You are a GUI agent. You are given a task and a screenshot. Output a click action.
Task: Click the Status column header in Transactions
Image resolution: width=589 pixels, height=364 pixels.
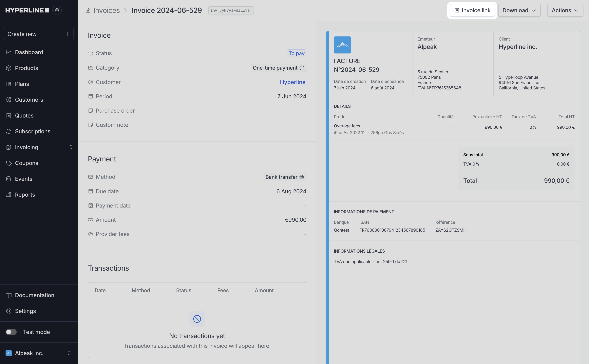[184, 290]
